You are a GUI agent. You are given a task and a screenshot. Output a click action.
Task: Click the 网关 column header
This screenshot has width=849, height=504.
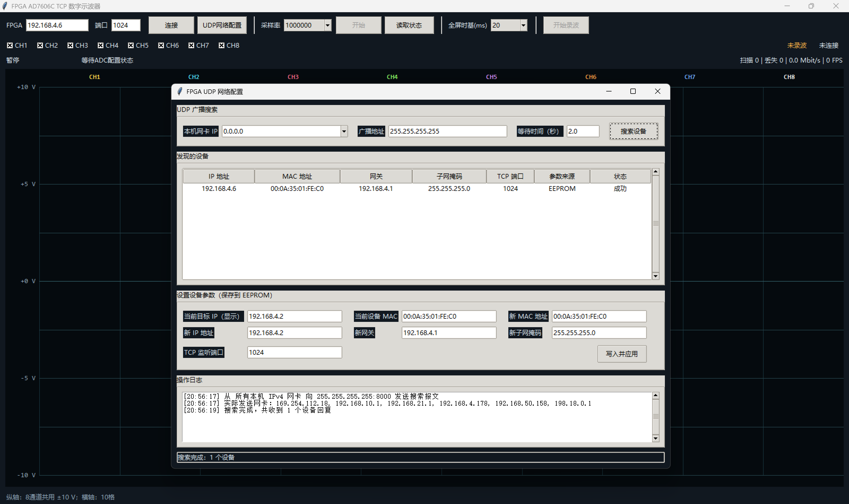pos(376,176)
